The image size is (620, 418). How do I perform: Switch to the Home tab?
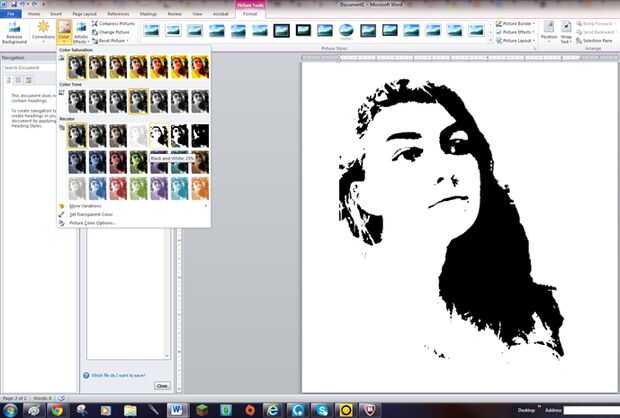point(34,14)
